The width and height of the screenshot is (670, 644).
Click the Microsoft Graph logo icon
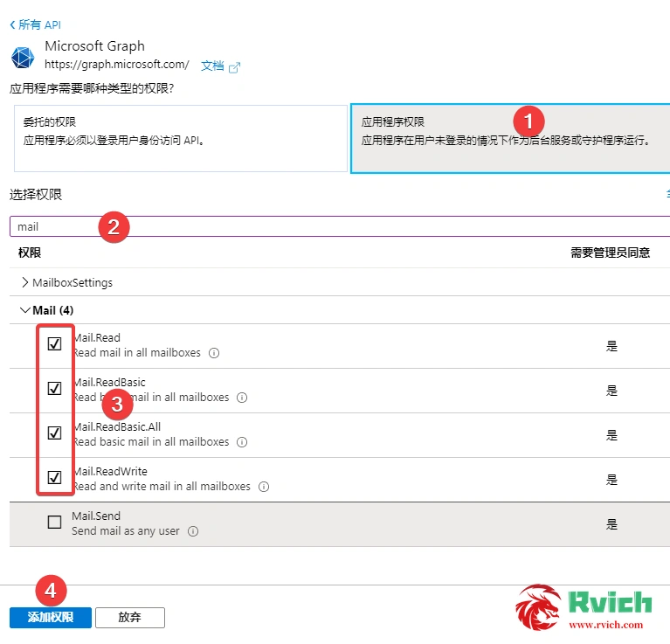[x=22, y=58]
